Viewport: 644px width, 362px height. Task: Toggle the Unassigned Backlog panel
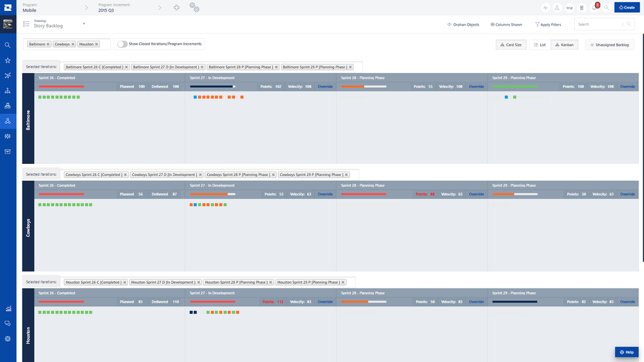pyautogui.click(x=610, y=45)
